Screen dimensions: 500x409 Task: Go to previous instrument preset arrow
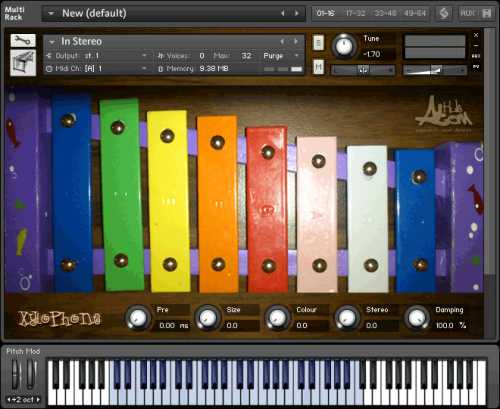coord(282,41)
